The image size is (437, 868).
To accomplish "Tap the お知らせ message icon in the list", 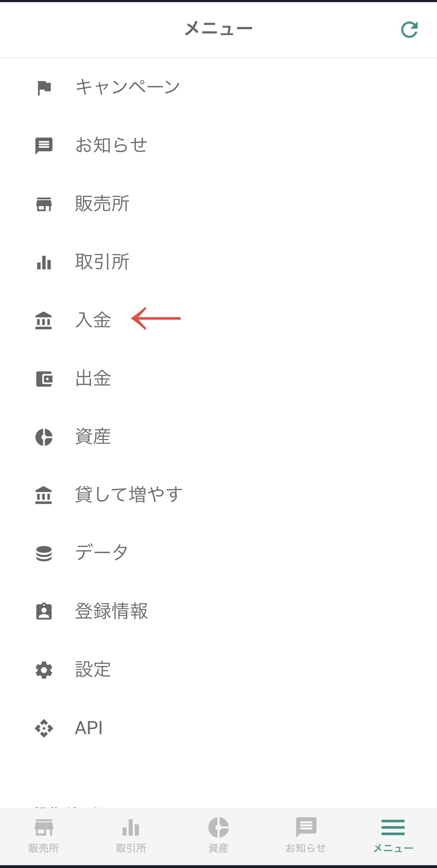I will (44, 146).
